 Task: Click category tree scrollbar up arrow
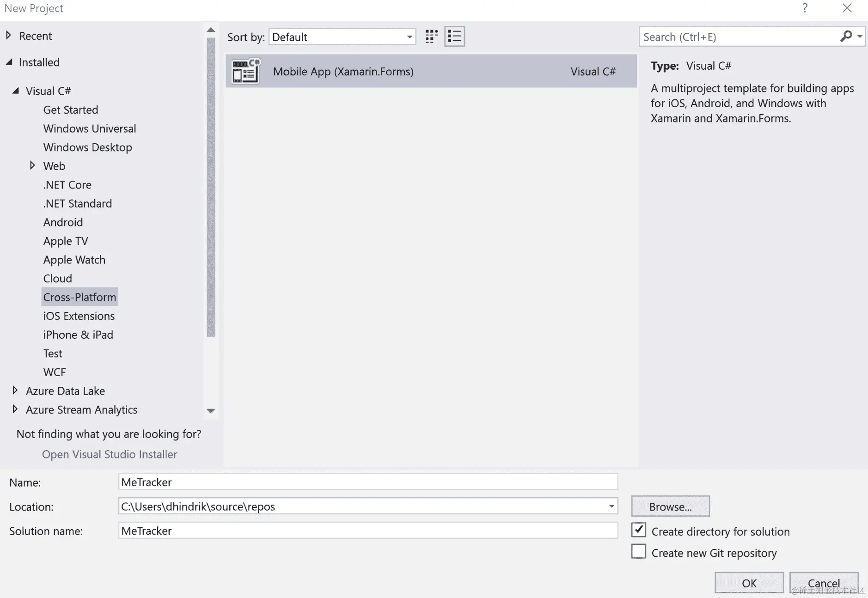[211, 30]
